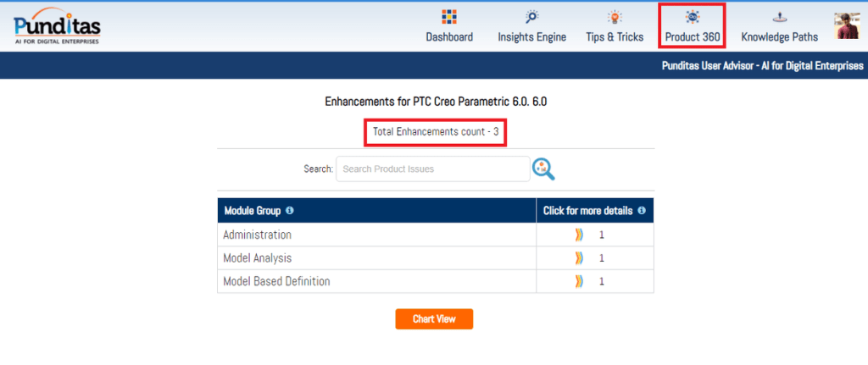The width and height of the screenshot is (868, 365).
Task: Expand Model Analysis row details arrow
Action: (x=580, y=257)
